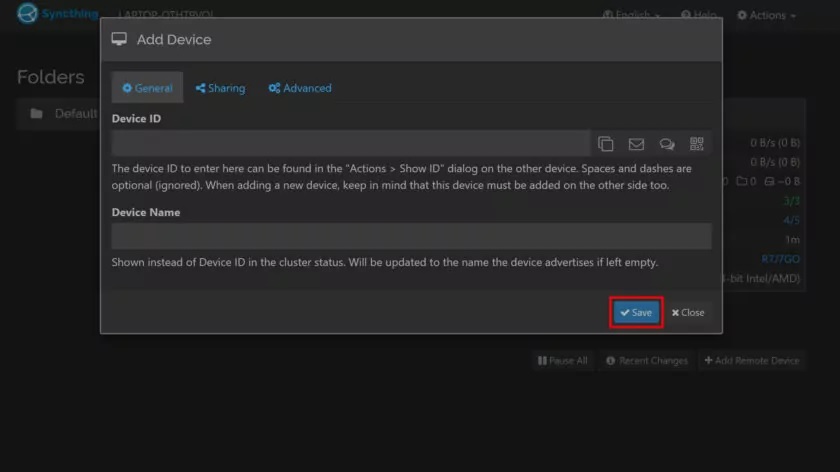This screenshot has width=840, height=472.
Task: Share the Device ID via chat bubble icon
Action: [666, 144]
